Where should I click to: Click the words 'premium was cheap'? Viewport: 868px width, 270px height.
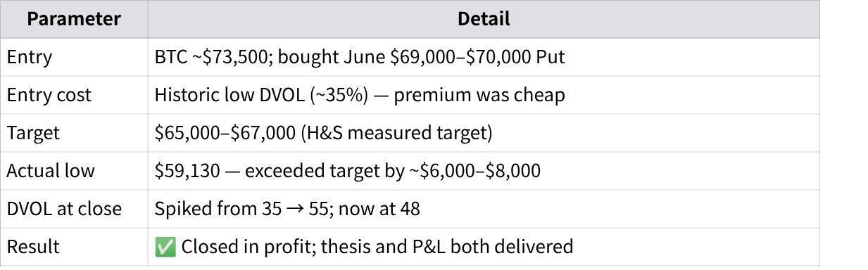[479, 95]
